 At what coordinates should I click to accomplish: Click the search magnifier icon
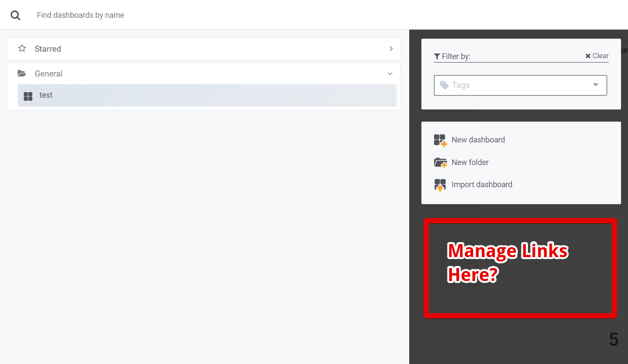click(16, 15)
